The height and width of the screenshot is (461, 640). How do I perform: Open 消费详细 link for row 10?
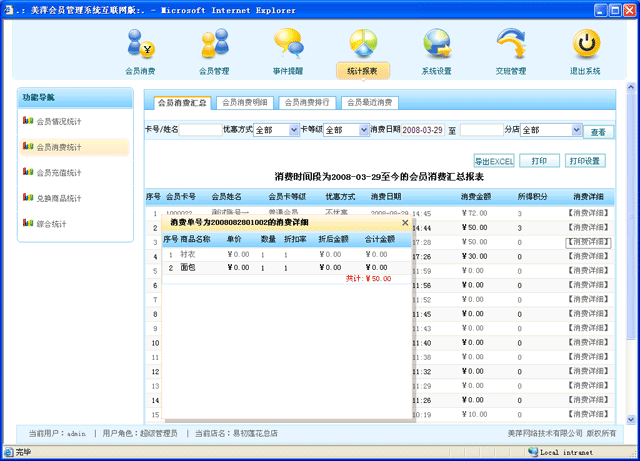pos(588,342)
